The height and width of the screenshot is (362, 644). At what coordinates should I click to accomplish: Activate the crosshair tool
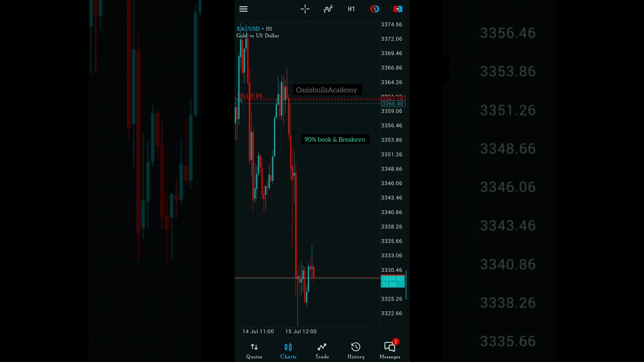305,9
